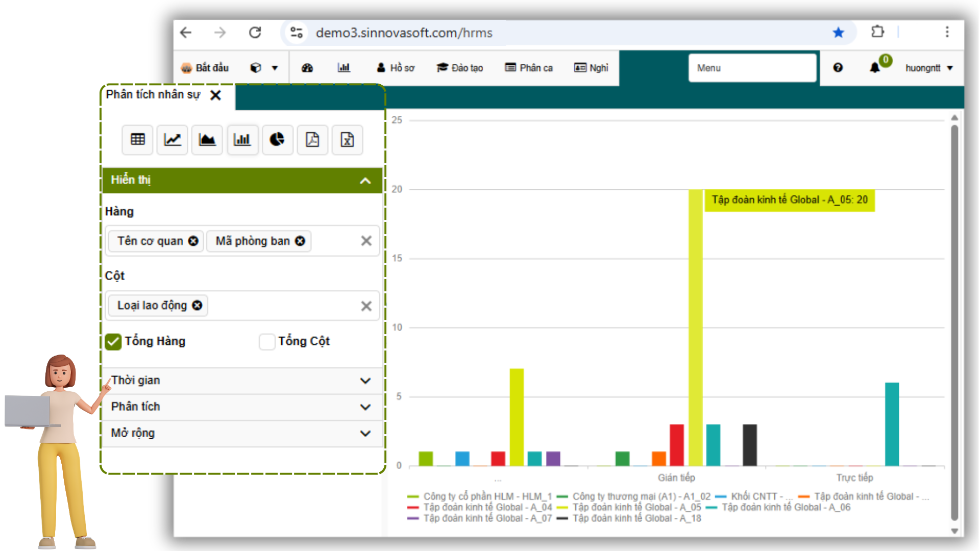The image size is (980, 551).
Task: Expand the Mở rộng section
Action: [x=242, y=434]
